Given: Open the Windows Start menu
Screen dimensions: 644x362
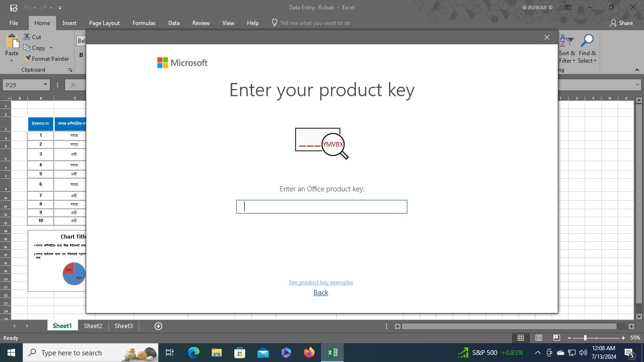Looking at the screenshot, I should 11,353.
